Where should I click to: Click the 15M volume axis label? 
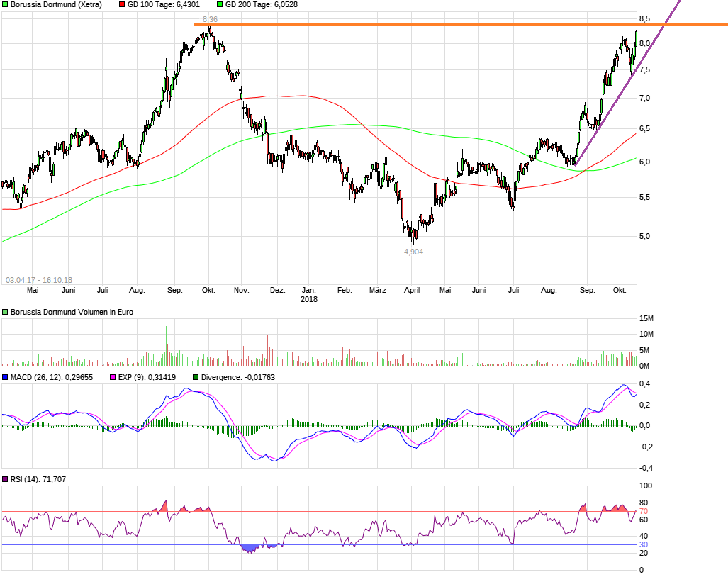coord(646,319)
